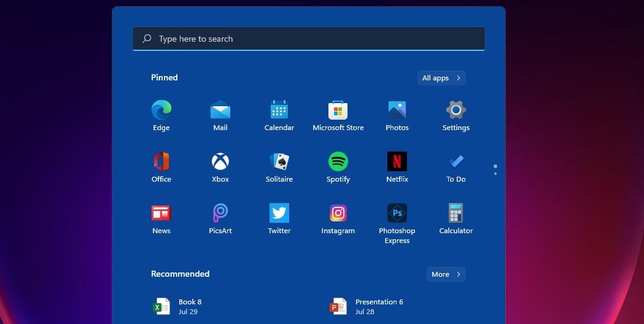The image size is (644, 324).
Task: Click the More button in Recommended
Action: 446,274
